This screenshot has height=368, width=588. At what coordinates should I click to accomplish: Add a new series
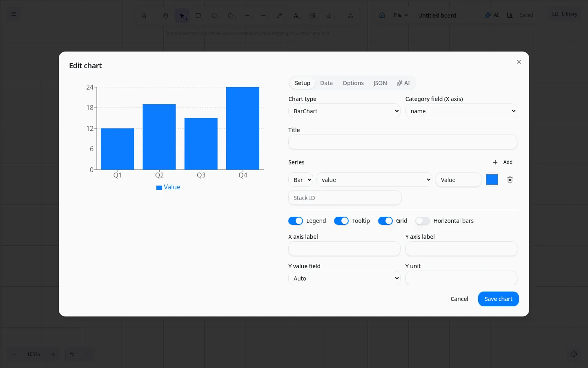pyautogui.click(x=503, y=162)
